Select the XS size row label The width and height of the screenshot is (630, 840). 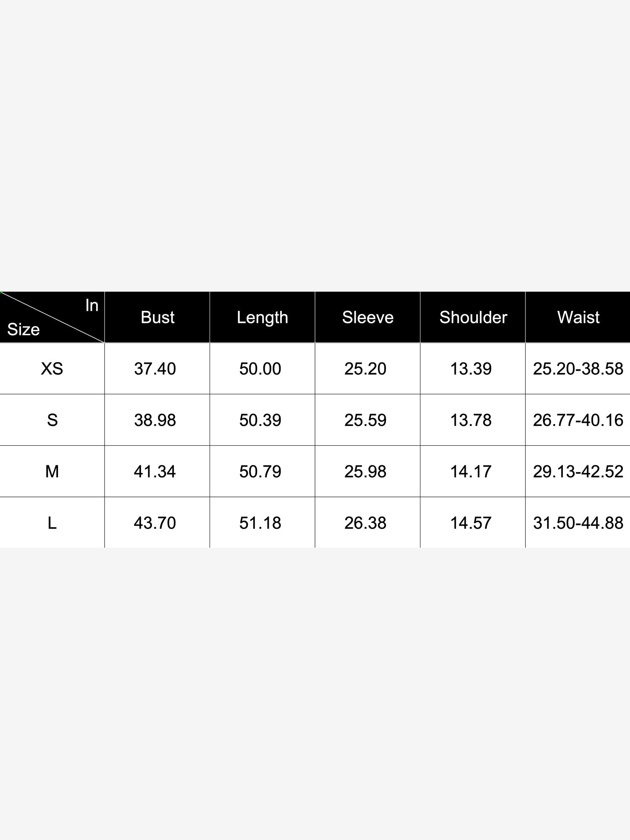(x=52, y=368)
